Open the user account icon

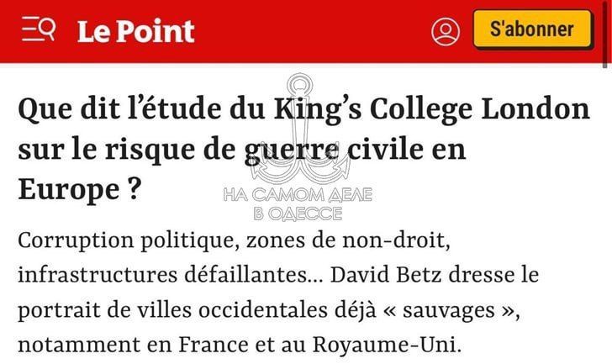tap(445, 31)
